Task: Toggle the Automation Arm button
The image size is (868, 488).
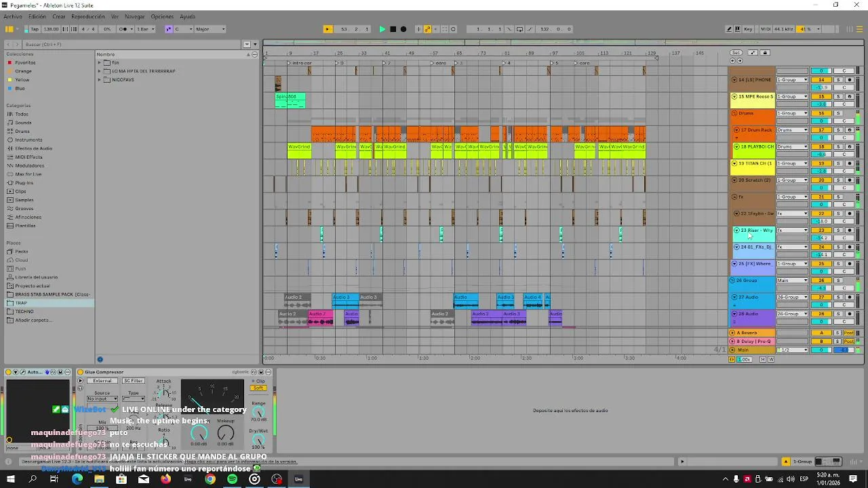Action: click(x=429, y=29)
